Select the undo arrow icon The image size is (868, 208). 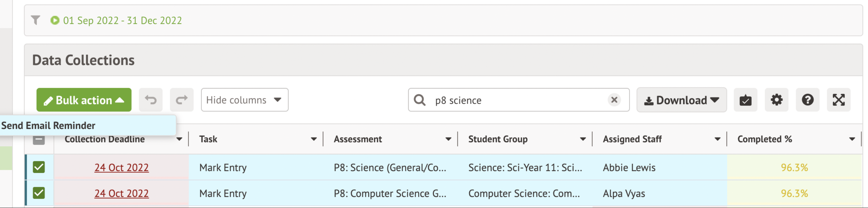coord(151,100)
